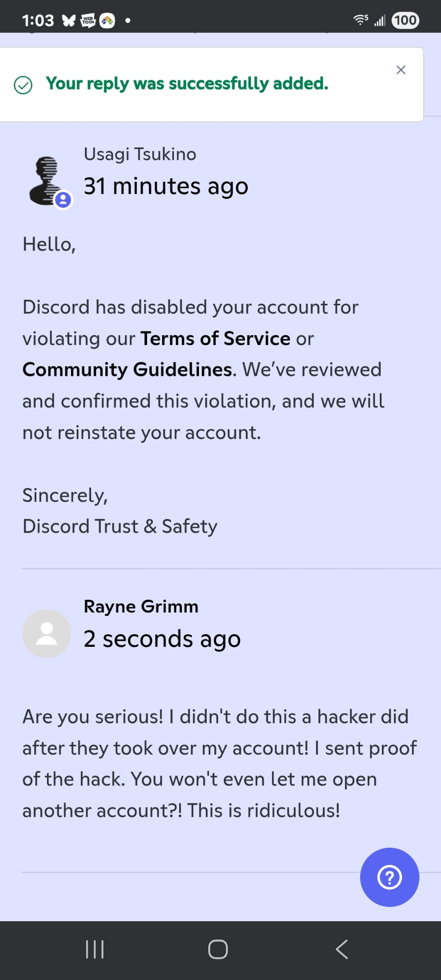Dismiss the reply success notification
441x980 pixels.
401,70
